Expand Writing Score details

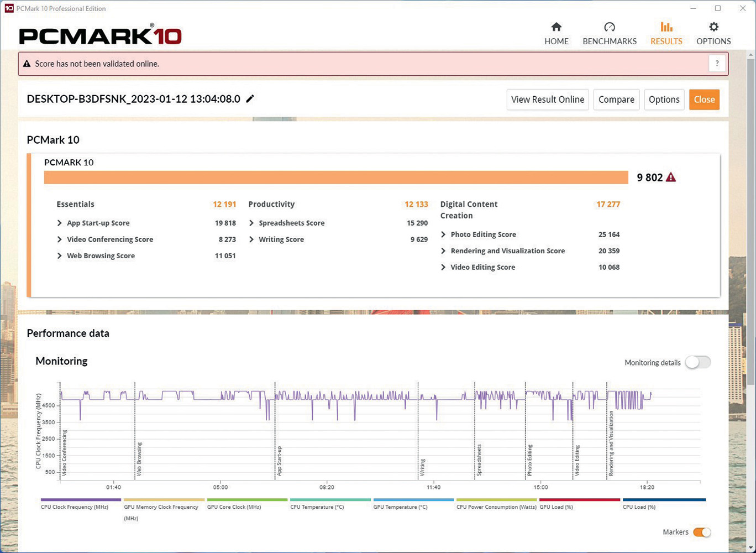pos(251,239)
